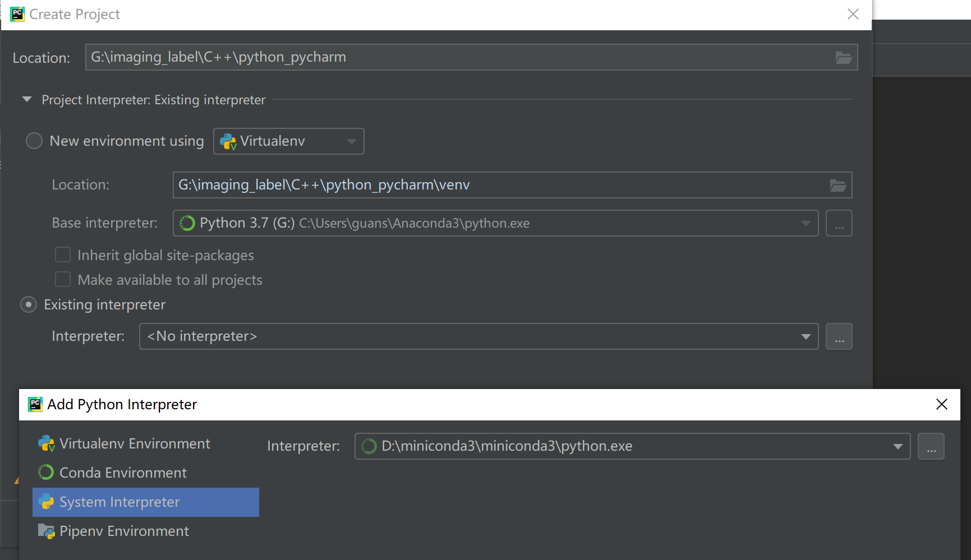This screenshot has width=971, height=560.
Task: Click the Add Python Interpreter title text
Action: pos(122,404)
